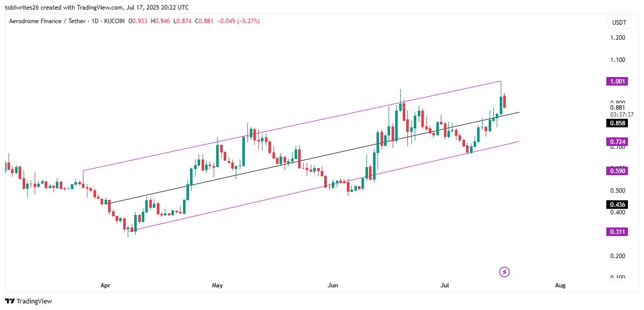Click the Jul label on time axis
This screenshot has width=644, height=310.
[444, 285]
